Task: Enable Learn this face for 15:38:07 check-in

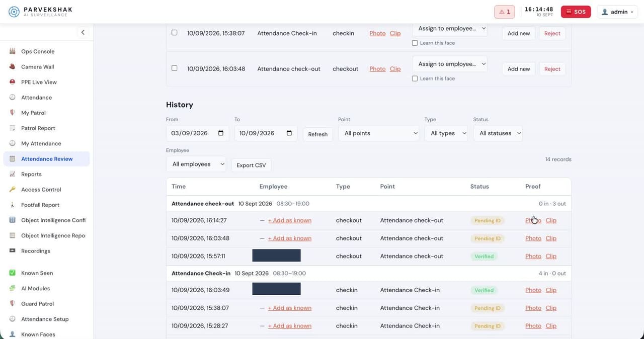Action: [x=415, y=43]
